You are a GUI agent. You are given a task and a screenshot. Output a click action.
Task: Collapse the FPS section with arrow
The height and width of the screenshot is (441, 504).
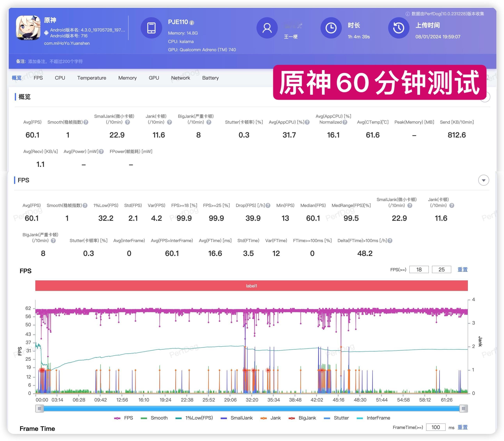click(x=483, y=180)
